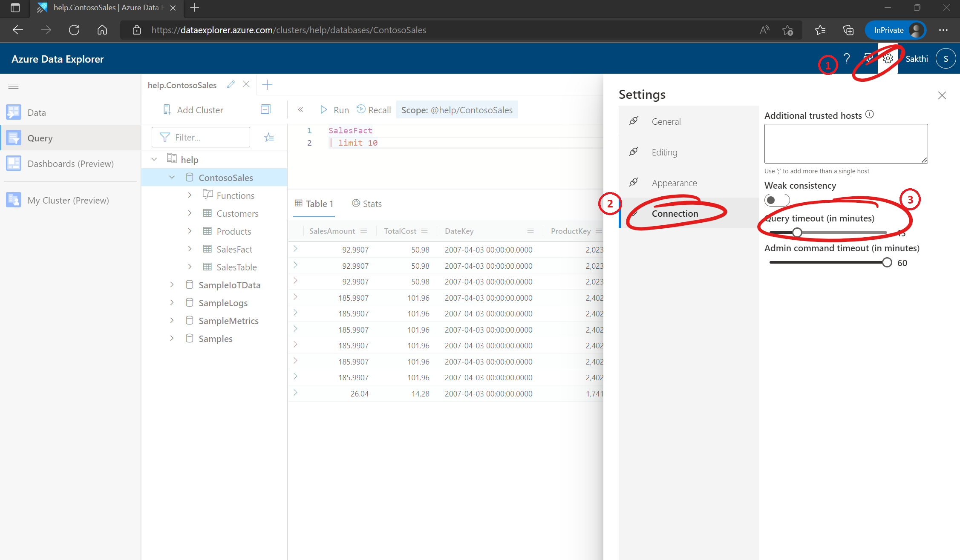Screen dimensions: 960x560
Task: Expand the first result row
Action: [x=295, y=249]
